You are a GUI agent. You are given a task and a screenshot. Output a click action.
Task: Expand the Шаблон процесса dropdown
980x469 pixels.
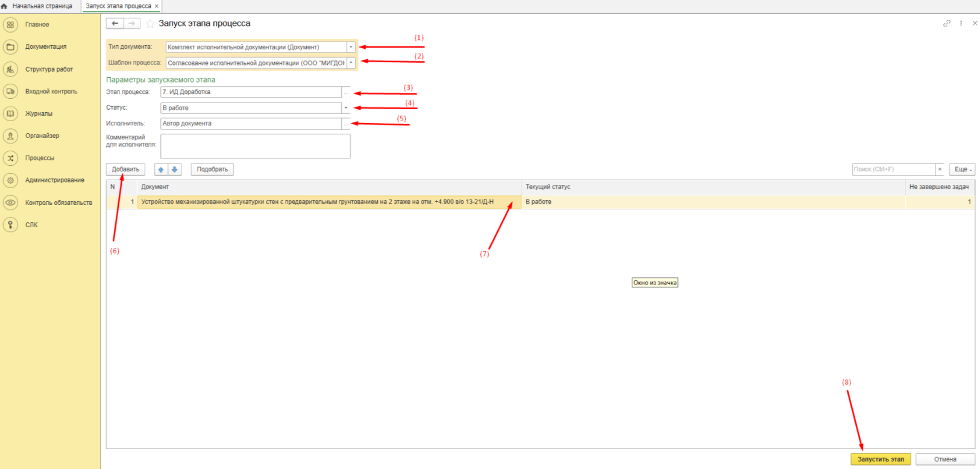[351, 63]
